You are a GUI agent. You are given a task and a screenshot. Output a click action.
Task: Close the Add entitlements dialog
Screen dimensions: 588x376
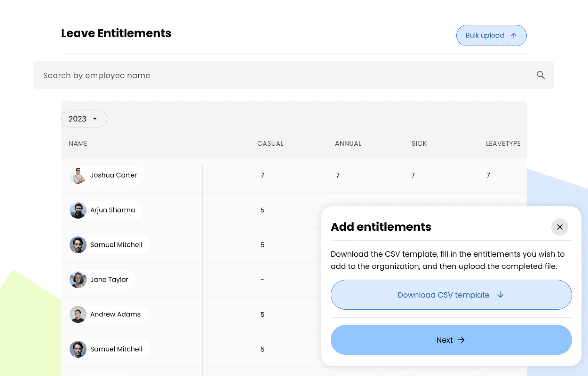559,227
